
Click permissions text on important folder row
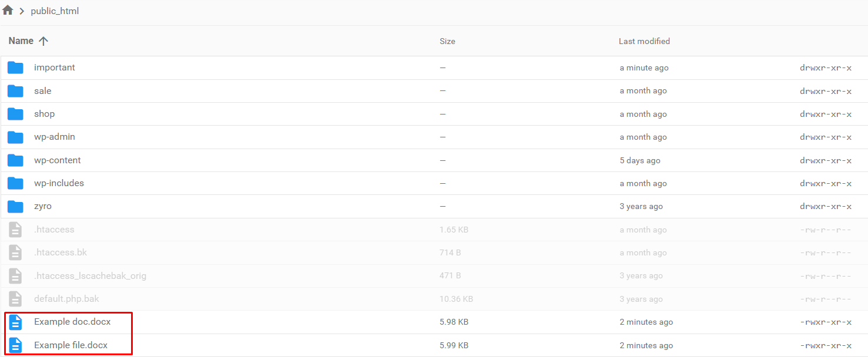point(825,68)
